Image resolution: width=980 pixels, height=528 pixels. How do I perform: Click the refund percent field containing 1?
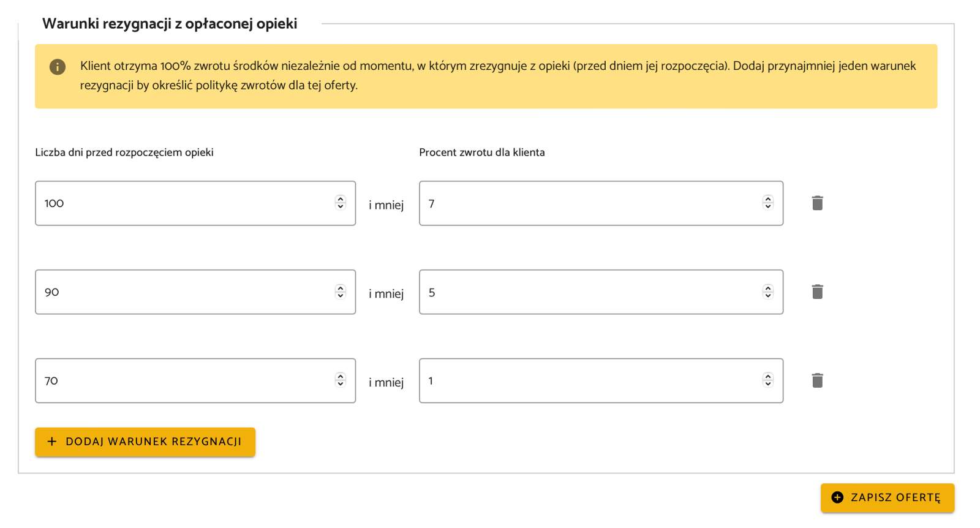[x=601, y=381]
